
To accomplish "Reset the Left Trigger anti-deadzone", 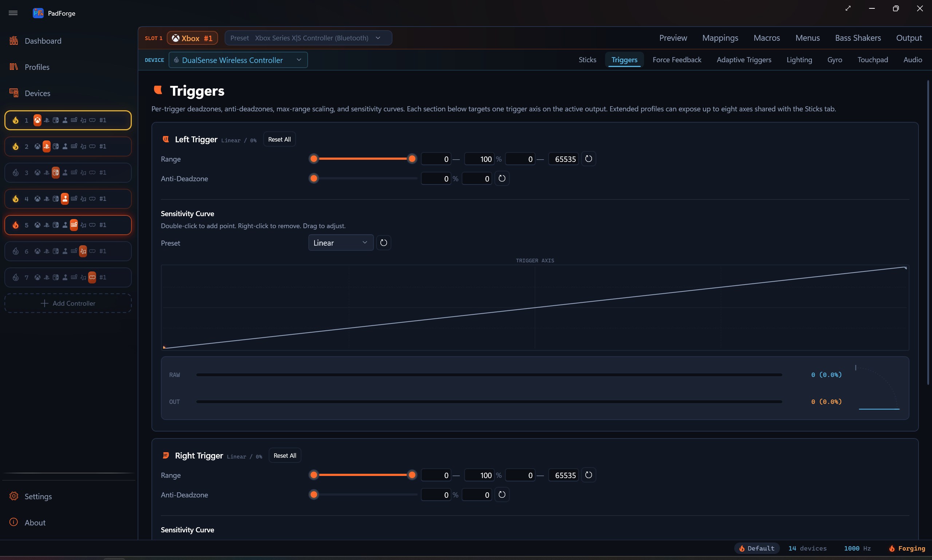I will point(502,179).
